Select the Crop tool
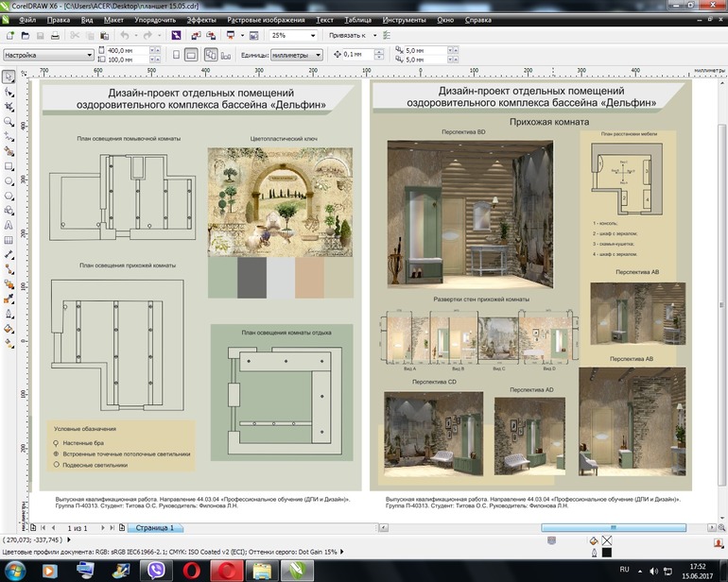 [9, 107]
